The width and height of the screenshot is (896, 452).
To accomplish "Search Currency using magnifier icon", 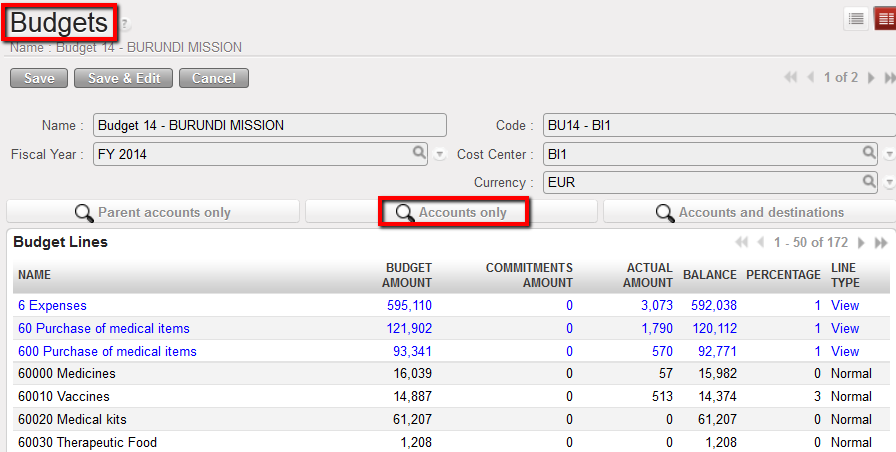I will point(870,182).
